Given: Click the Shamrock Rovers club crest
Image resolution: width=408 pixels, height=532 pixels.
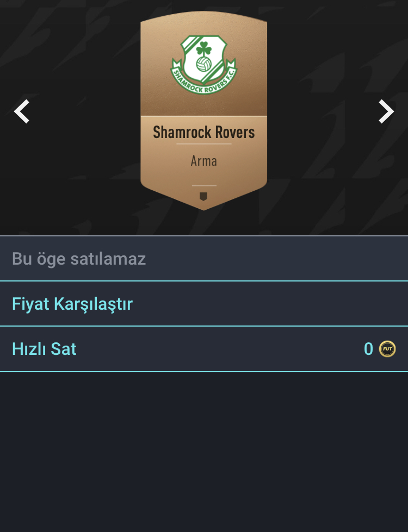Looking at the screenshot, I should click(x=204, y=65).
